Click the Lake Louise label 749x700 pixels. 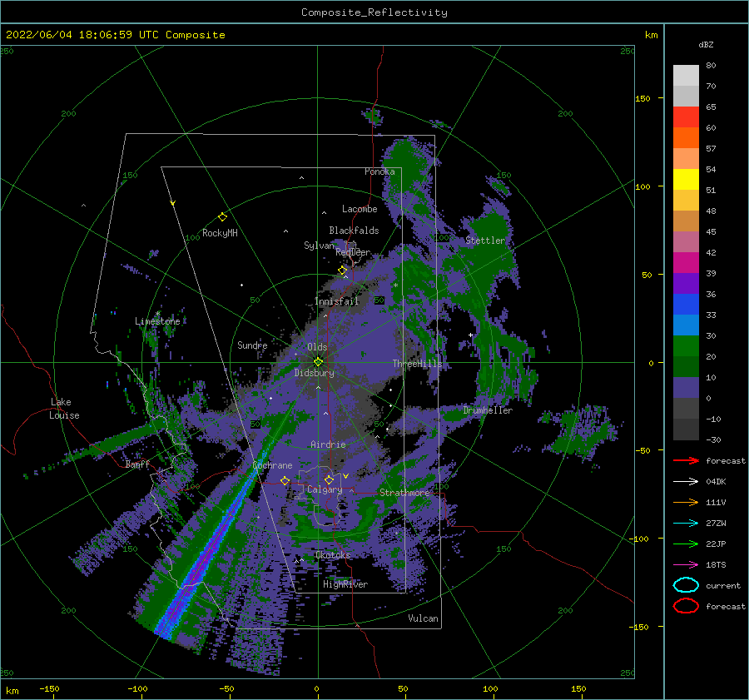(64, 409)
